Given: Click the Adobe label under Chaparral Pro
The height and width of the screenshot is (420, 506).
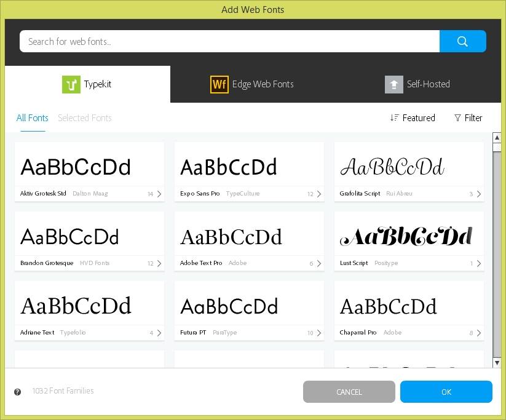Looking at the screenshot, I should click(x=392, y=332).
